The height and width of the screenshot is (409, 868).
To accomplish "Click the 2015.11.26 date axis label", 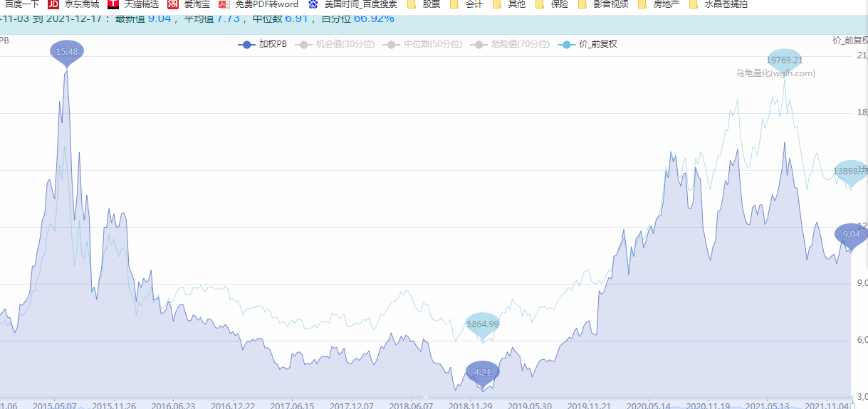I will click(114, 405).
